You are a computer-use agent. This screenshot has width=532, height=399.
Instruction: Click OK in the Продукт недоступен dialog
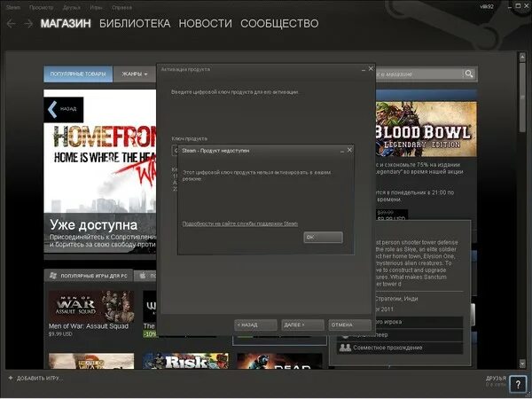323,237
